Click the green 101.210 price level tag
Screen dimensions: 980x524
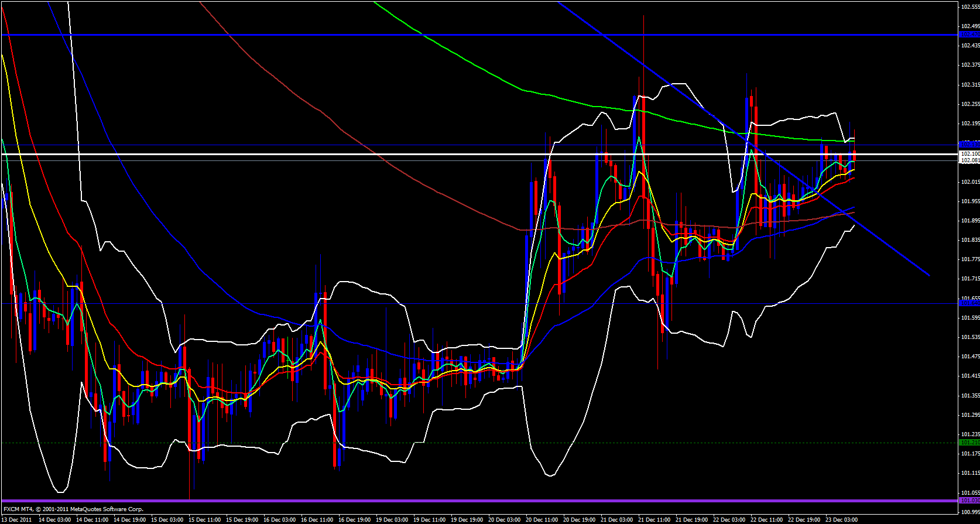click(969, 443)
